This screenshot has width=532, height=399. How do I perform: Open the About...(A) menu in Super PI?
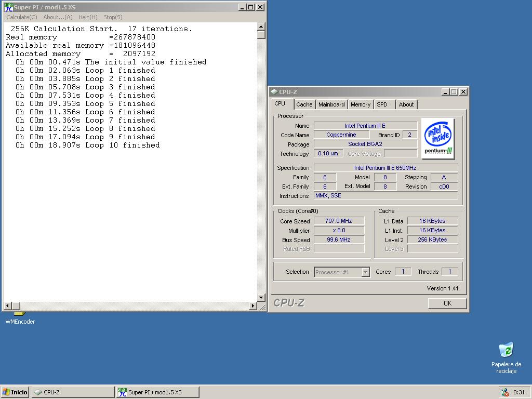pos(58,17)
